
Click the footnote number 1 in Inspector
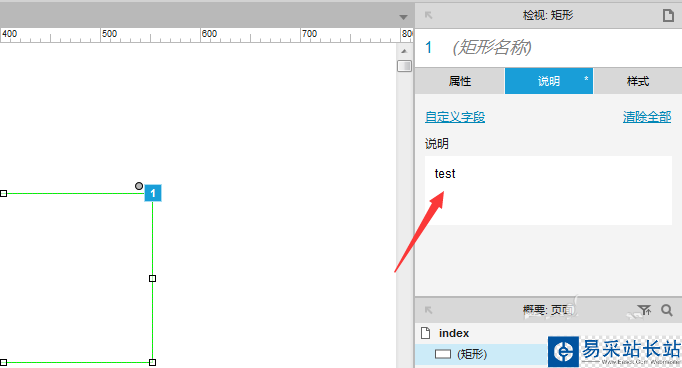[x=429, y=47]
